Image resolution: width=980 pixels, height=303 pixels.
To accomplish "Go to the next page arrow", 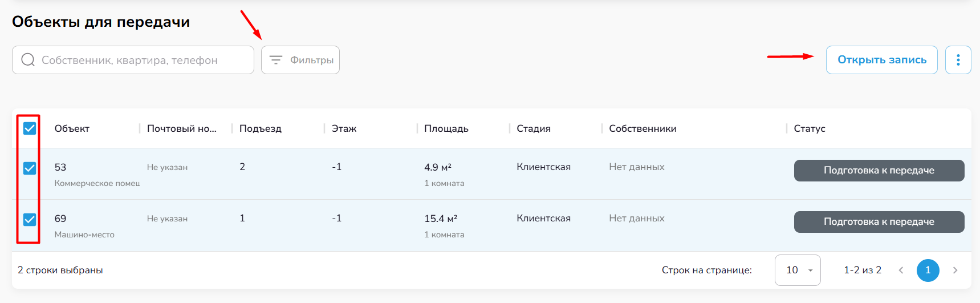I will point(955,270).
